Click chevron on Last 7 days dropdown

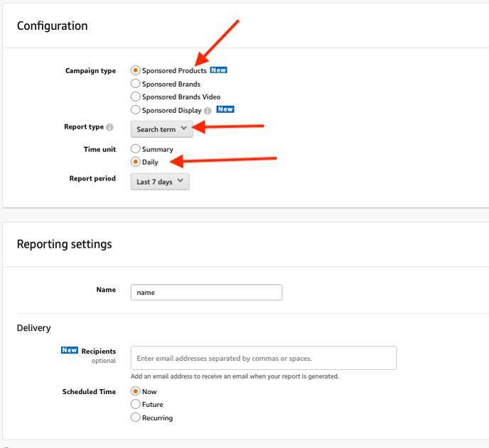click(181, 181)
